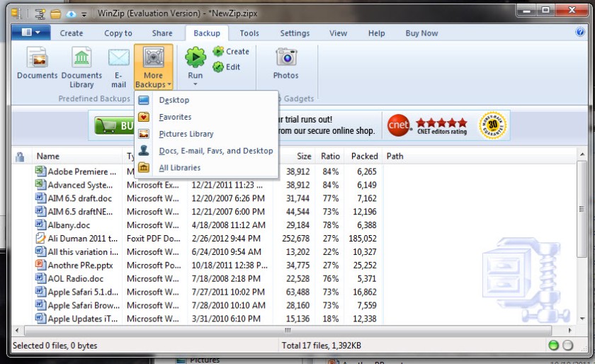This screenshot has height=364, width=595.
Task: Click the green status light indicator
Action: [554, 345]
